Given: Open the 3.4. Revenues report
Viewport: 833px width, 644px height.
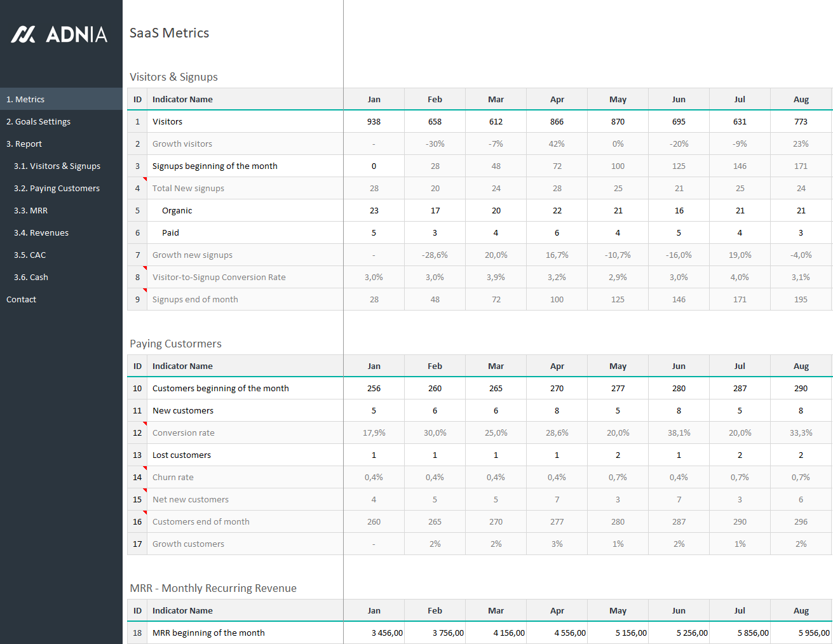Looking at the screenshot, I should 41,232.
